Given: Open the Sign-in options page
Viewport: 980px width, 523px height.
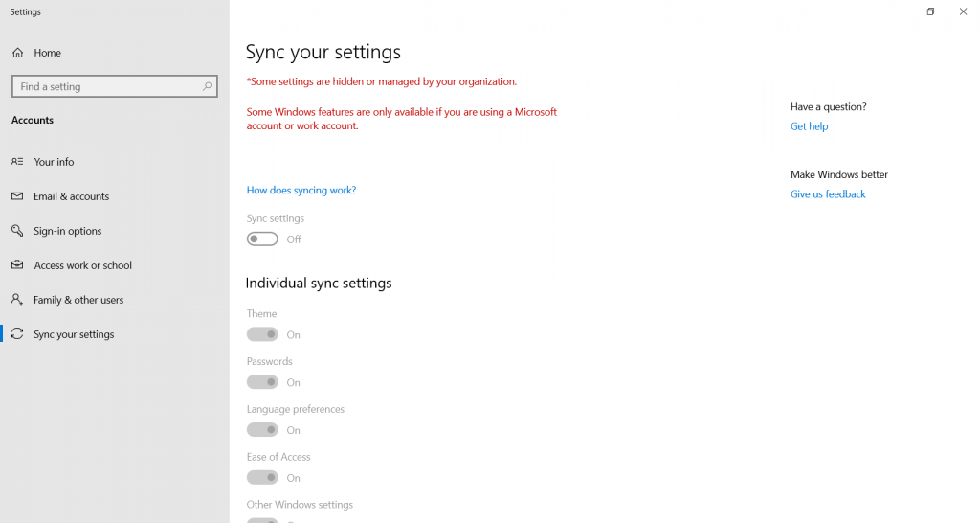Looking at the screenshot, I should pyautogui.click(x=68, y=231).
